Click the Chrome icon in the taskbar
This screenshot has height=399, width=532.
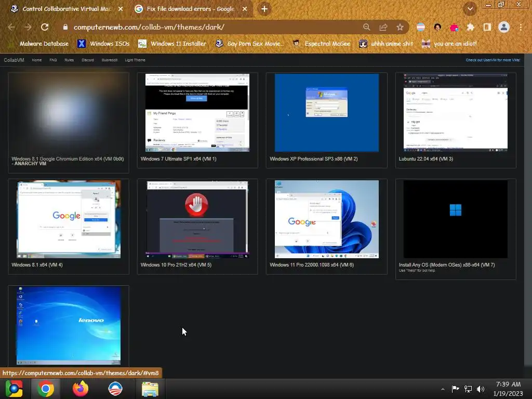click(x=46, y=389)
